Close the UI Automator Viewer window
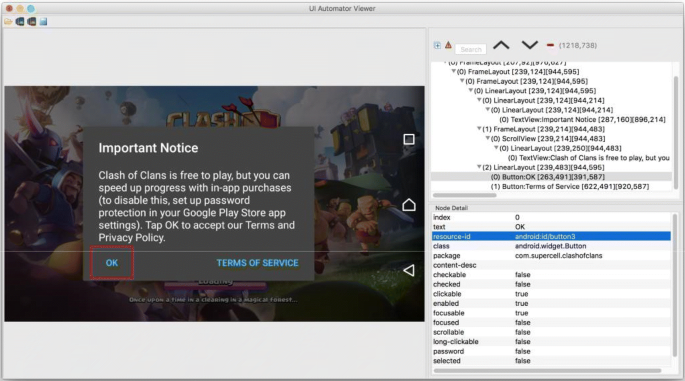Screen dimensions: 685x381 coord(9,8)
